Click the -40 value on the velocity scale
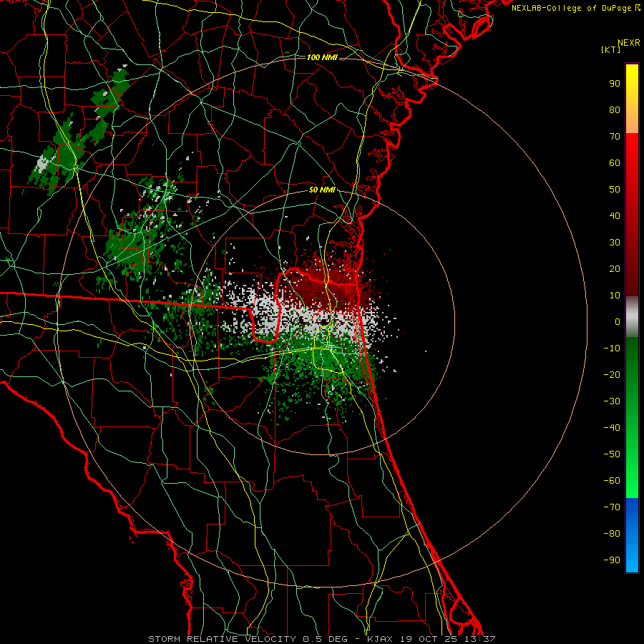644x644 pixels. click(612, 428)
